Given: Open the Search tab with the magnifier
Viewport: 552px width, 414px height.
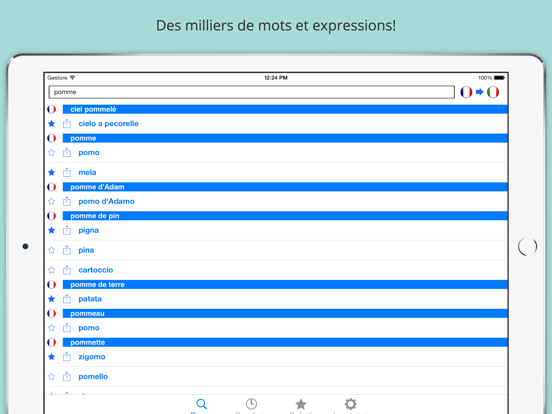Looking at the screenshot, I should [201, 404].
